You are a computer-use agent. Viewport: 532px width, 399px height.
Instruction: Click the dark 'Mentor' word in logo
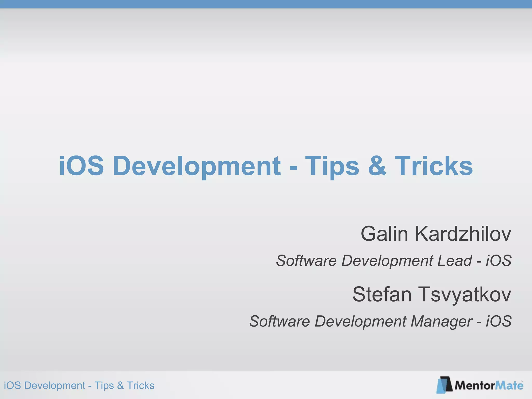[474, 385]
